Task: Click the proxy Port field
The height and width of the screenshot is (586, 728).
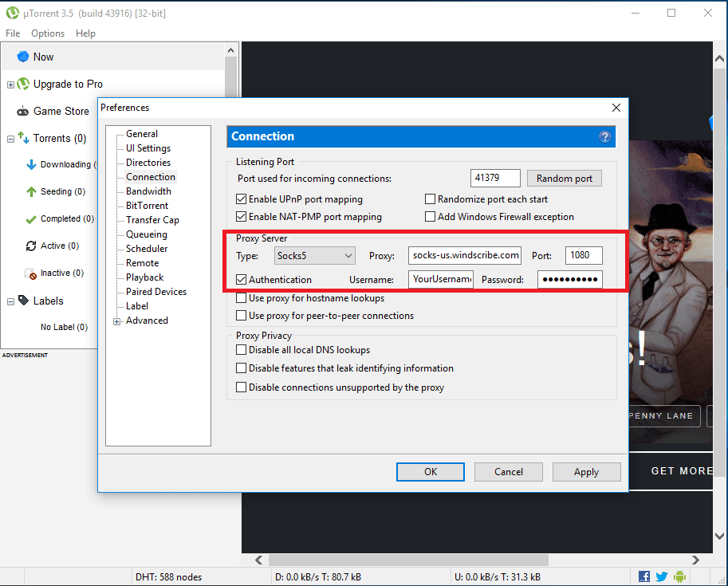Action: (x=584, y=255)
